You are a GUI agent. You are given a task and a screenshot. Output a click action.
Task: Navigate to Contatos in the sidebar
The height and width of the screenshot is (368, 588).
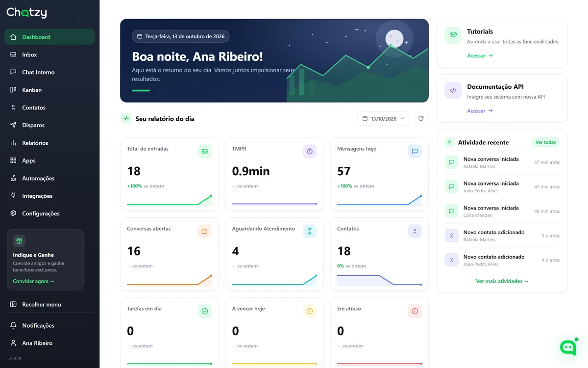pos(49,108)
